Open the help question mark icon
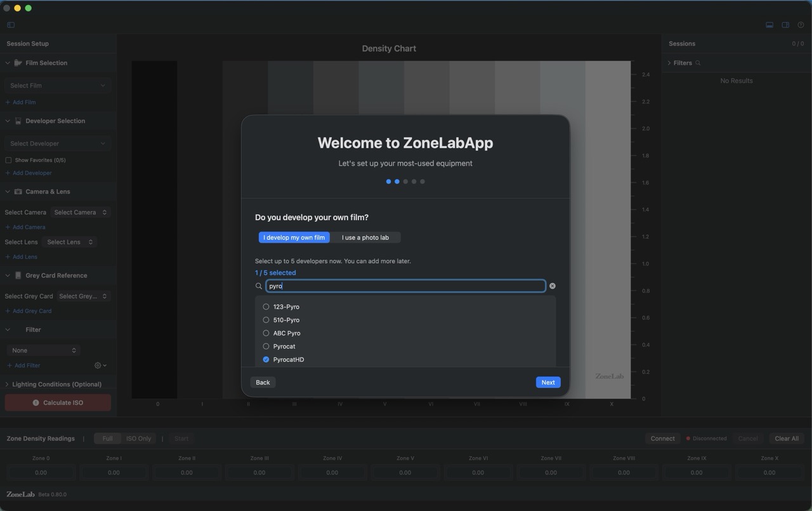This screenshot has height=511, width=812. (801, 25)
